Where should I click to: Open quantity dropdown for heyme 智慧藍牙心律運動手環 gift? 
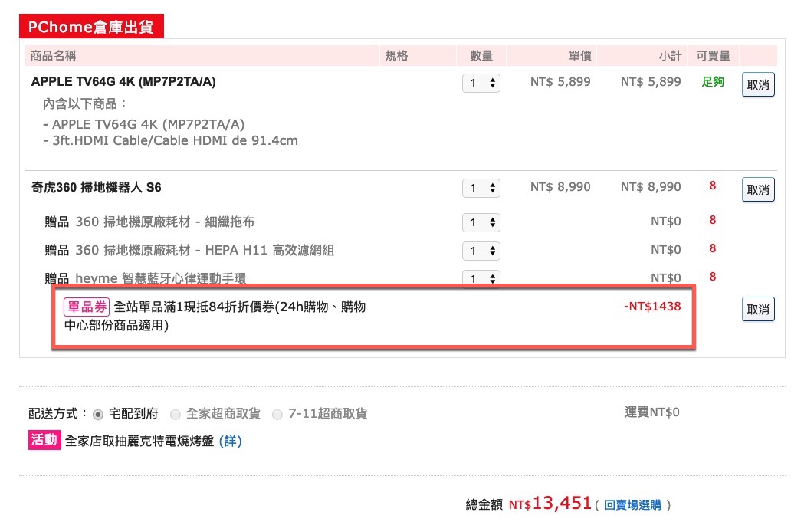click(x=481, y=277)
